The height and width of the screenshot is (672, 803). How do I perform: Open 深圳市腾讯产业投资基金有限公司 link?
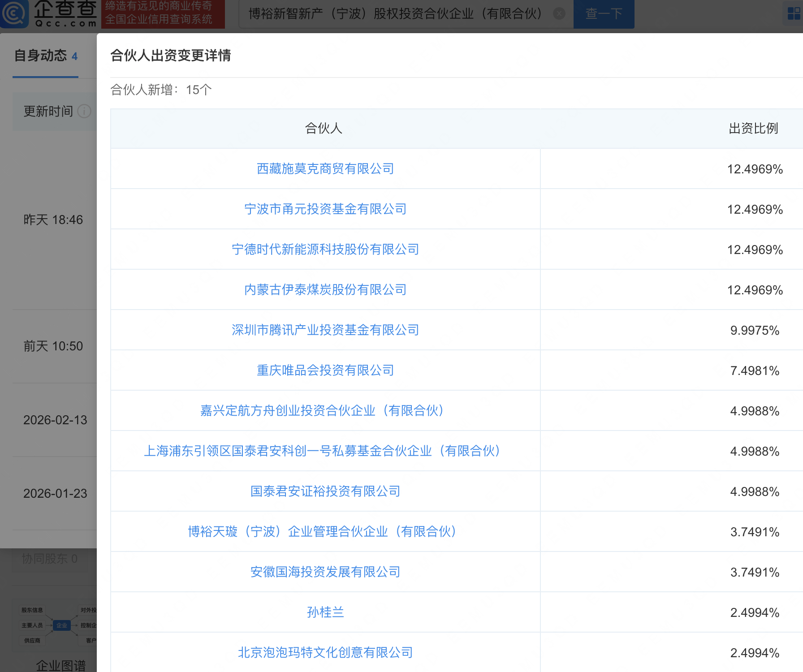[x=325, y=330]
